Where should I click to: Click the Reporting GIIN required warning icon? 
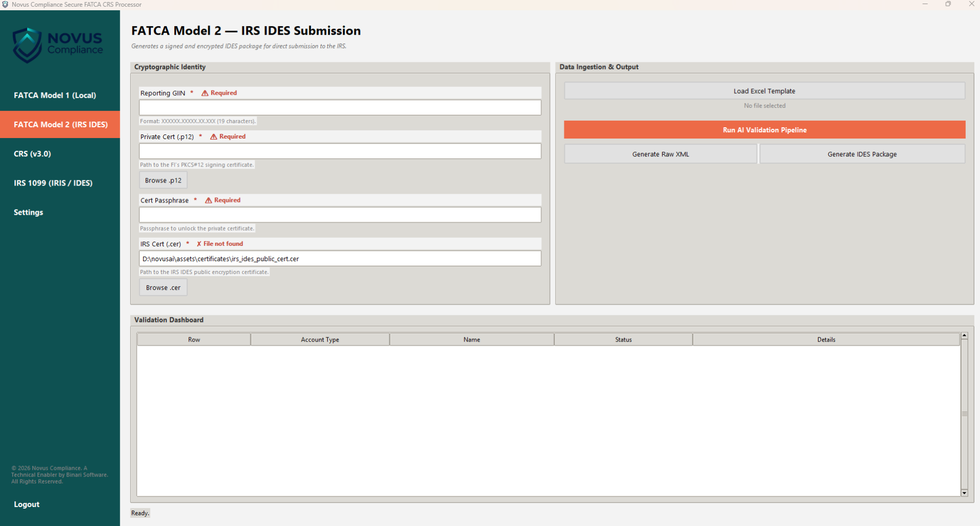tap(204, 93)
